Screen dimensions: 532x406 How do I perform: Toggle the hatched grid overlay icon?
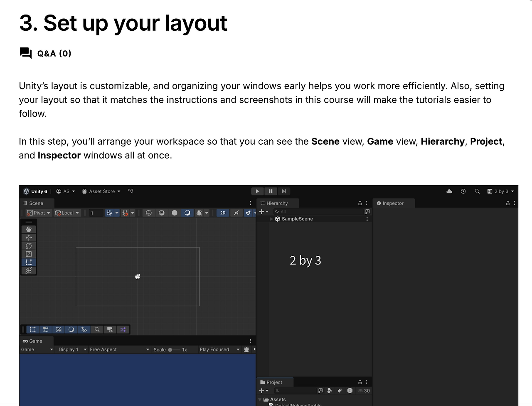(59, 329)
